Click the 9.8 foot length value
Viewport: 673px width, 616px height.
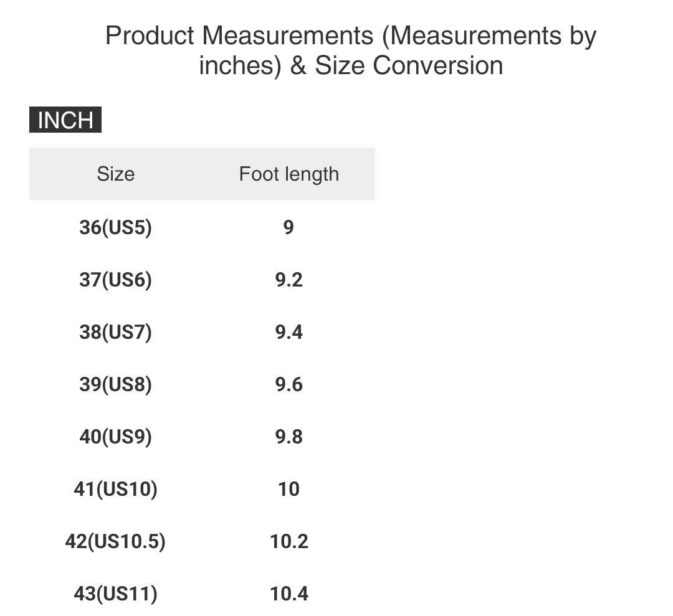[x=289, y=437]
